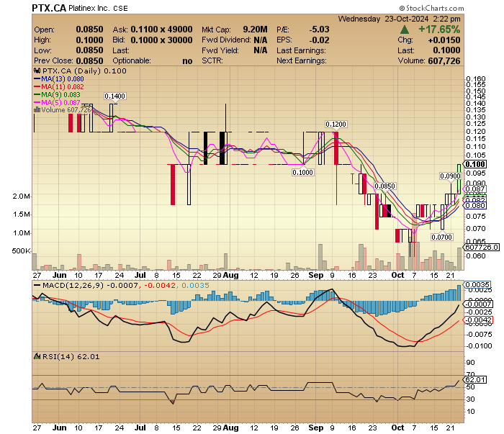This screenshot has width=504, height=434.
Task: Click the EPS value -0.02
Action: click(x=319, y=40)
